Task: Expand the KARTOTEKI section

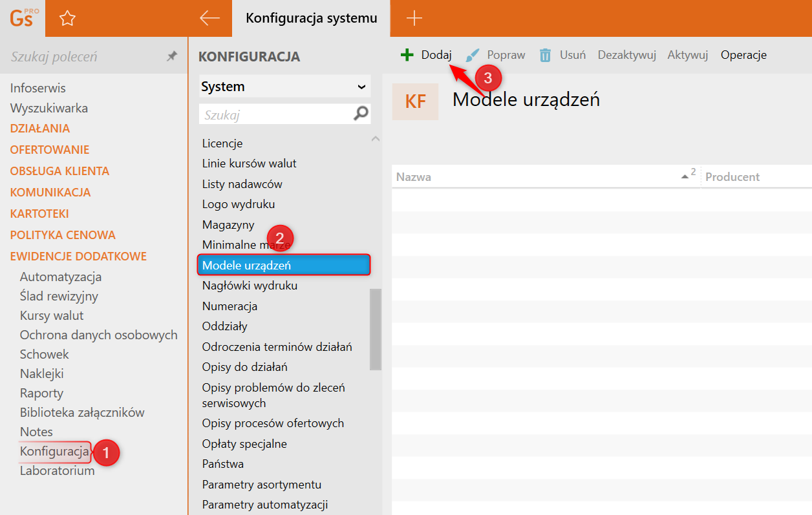Action: 39,214
